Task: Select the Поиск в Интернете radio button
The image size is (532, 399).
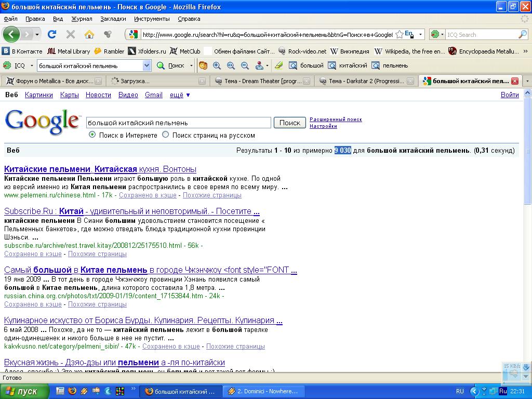Action: [92, 135]
